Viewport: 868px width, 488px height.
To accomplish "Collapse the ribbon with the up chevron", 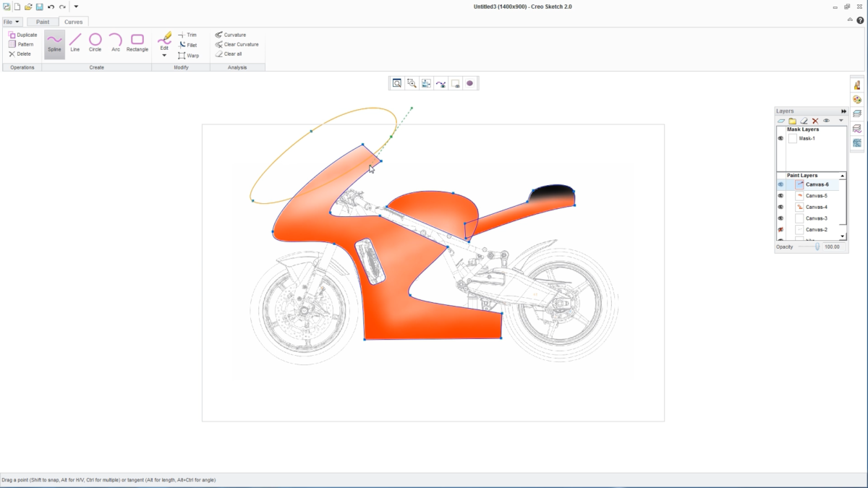I will point(851,21).
